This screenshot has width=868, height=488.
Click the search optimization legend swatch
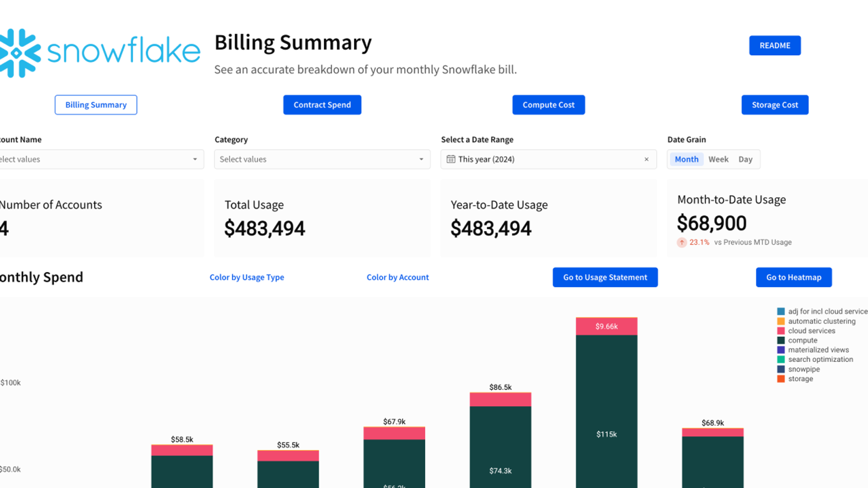781,359
